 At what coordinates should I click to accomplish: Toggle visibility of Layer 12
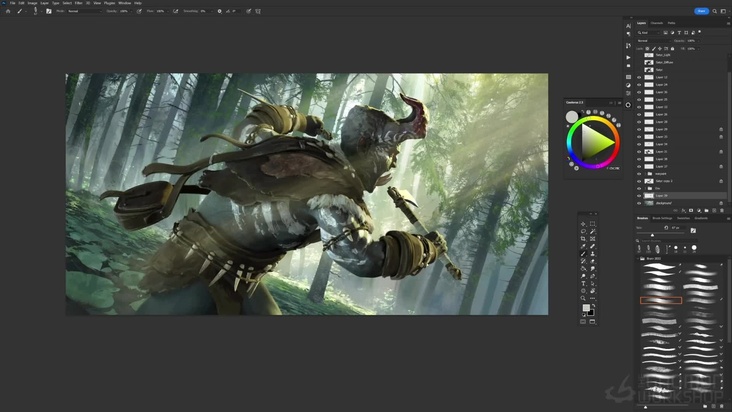tap(639, 77)
